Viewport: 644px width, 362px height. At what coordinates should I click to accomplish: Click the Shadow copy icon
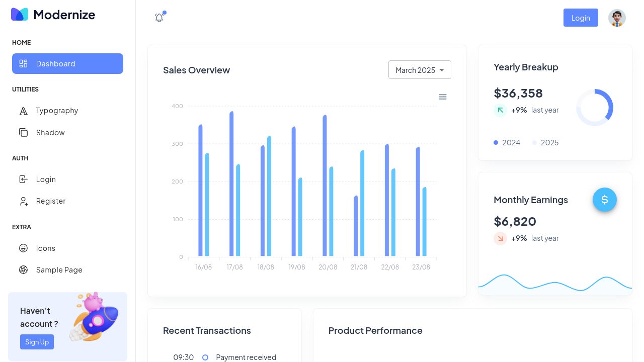click(x=23, y=133)
